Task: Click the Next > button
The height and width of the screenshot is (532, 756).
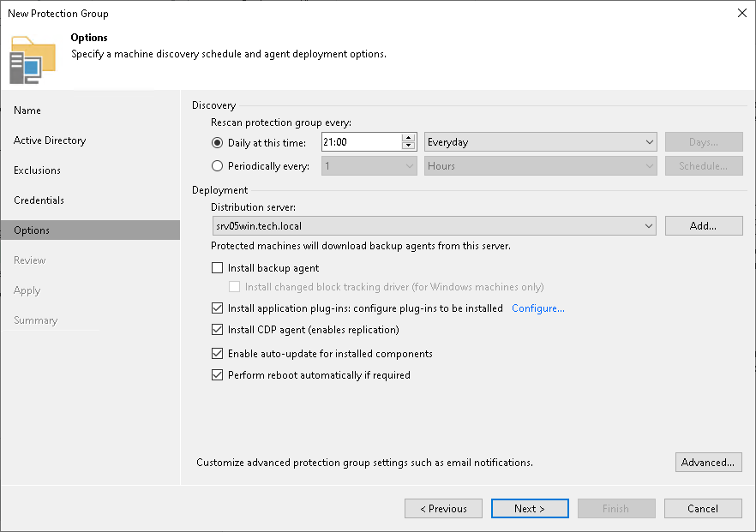Action: click(530, 508)
